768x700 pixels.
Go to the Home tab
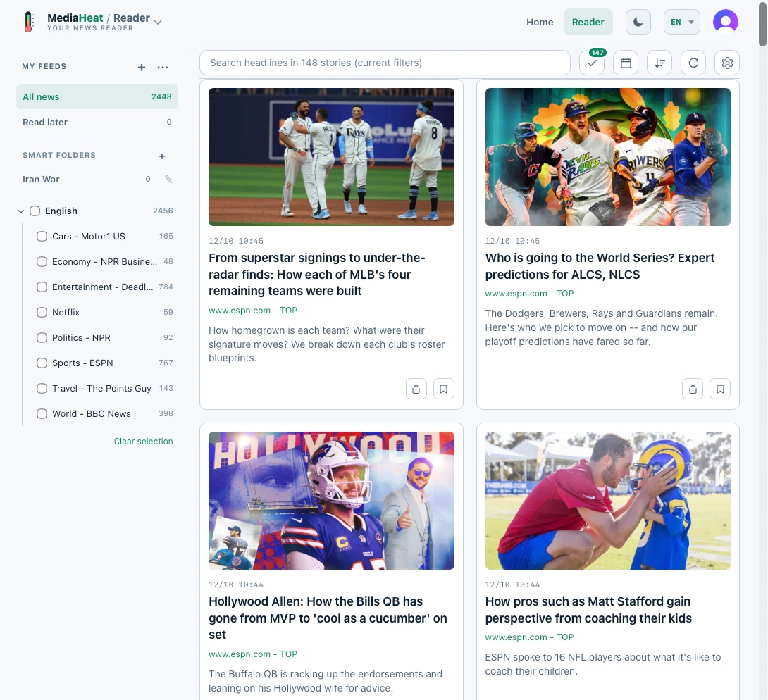[539, 22]
